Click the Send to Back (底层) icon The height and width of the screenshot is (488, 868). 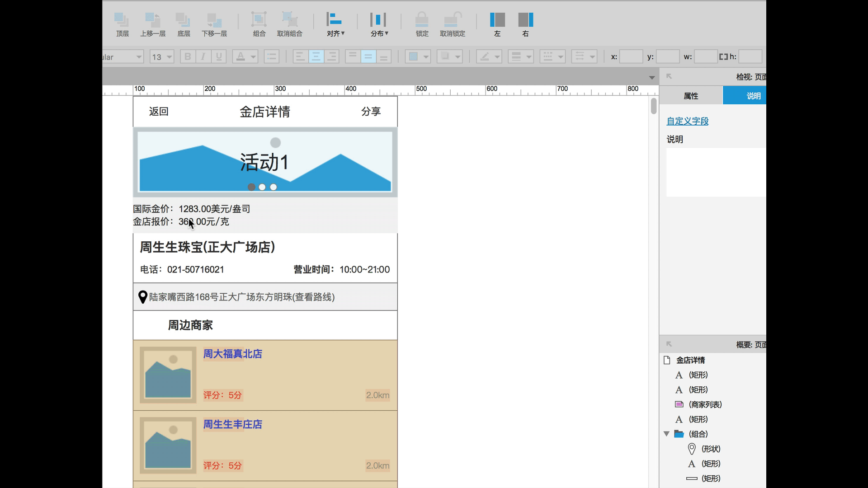click(183, 20)
